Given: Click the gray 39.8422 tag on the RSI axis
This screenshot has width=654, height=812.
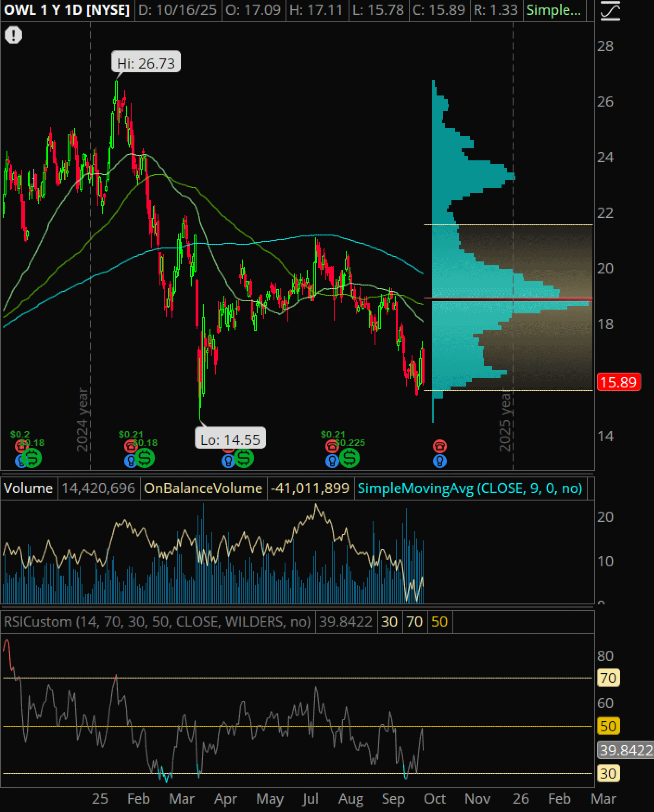Looking at the screenshot, I should tap(626, 750).
